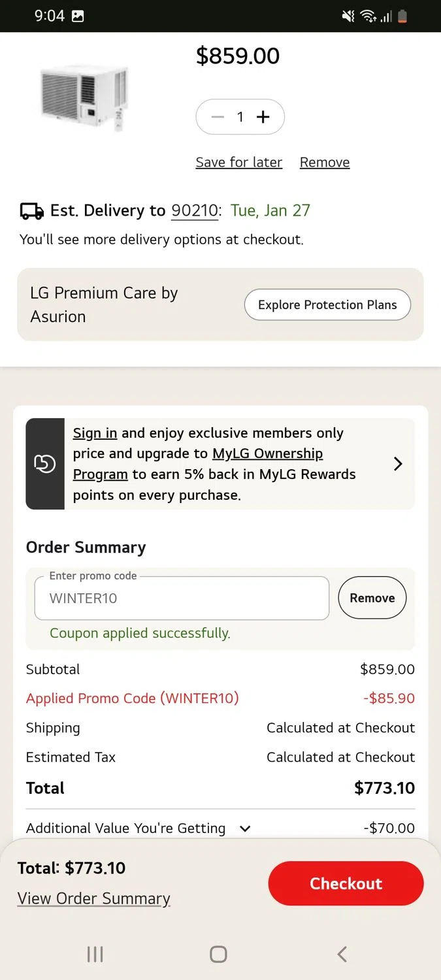Increase quantity with the plus button
This screenshot has width=441, height=980.
point(263,117)
